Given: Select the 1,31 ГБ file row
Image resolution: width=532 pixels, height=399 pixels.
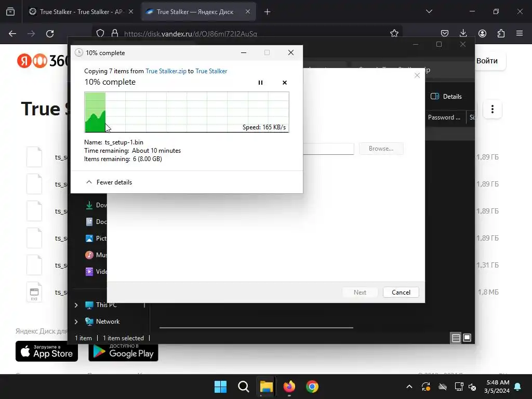Looking at the screenshot, I should click(262, 265).
